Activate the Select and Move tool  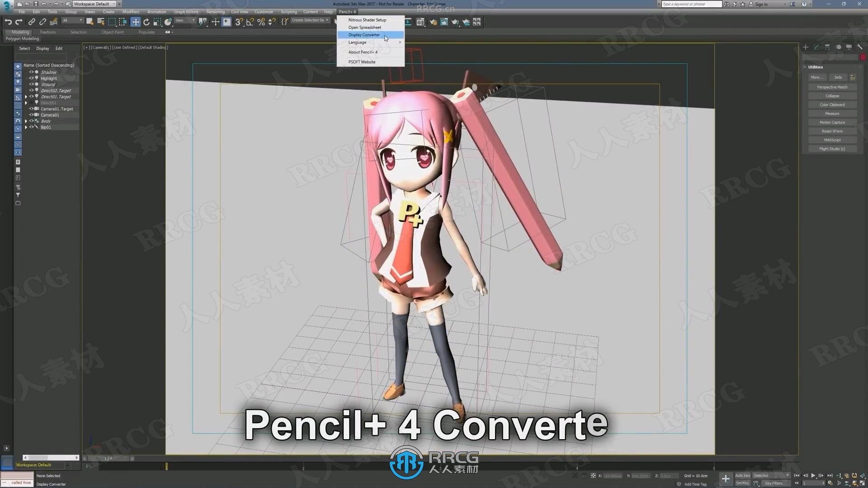(135, 22)
